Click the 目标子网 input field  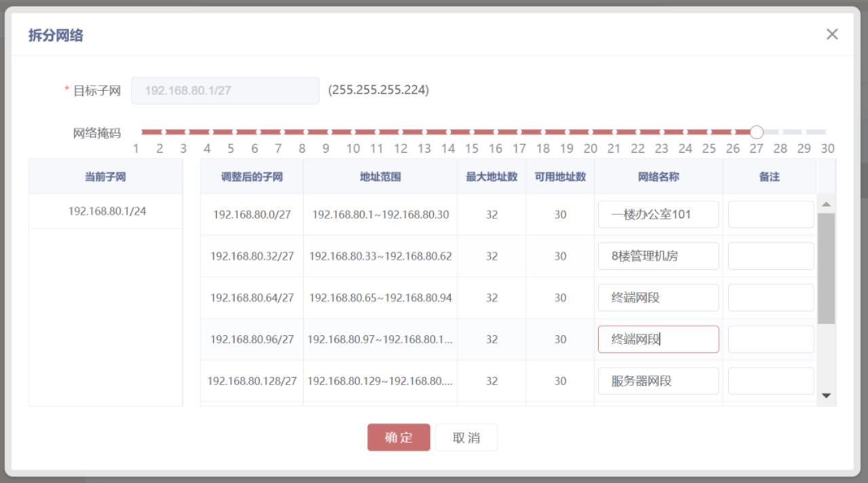[x=224, y=90]
